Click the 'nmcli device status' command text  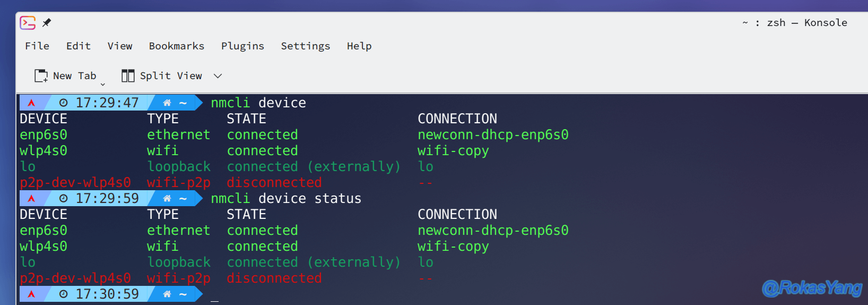[x=286, y=198]
